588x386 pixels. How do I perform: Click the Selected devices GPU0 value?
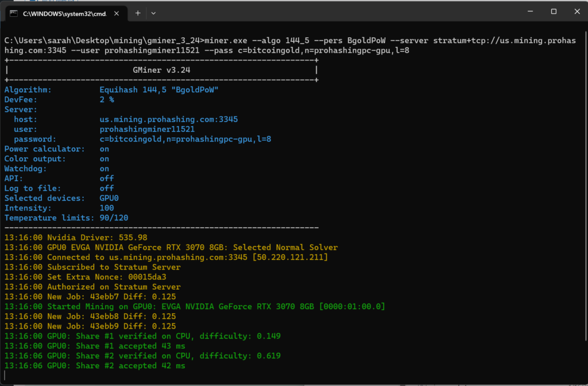point(109,198)
